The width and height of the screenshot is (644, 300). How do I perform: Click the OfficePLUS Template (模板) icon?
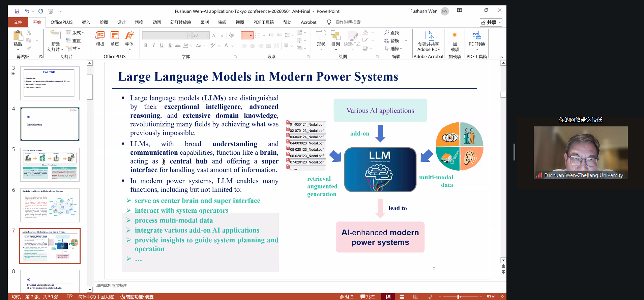(100, 35)
